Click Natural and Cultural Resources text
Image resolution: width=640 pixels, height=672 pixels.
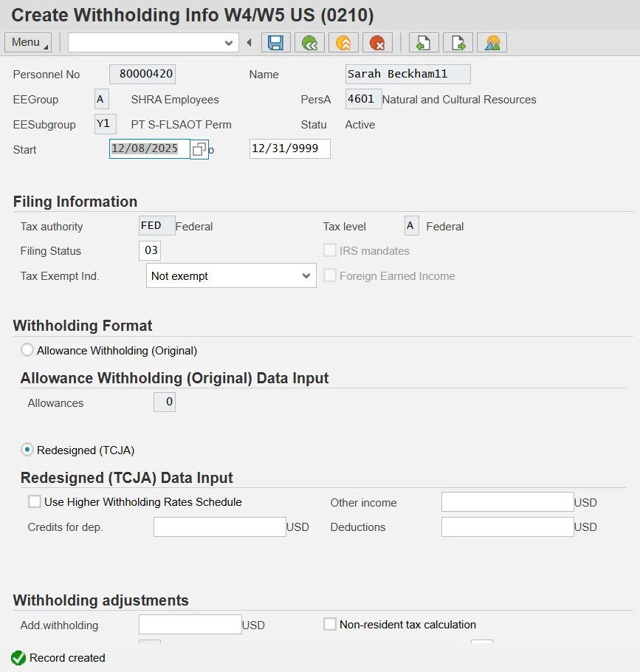pos(459,100)
